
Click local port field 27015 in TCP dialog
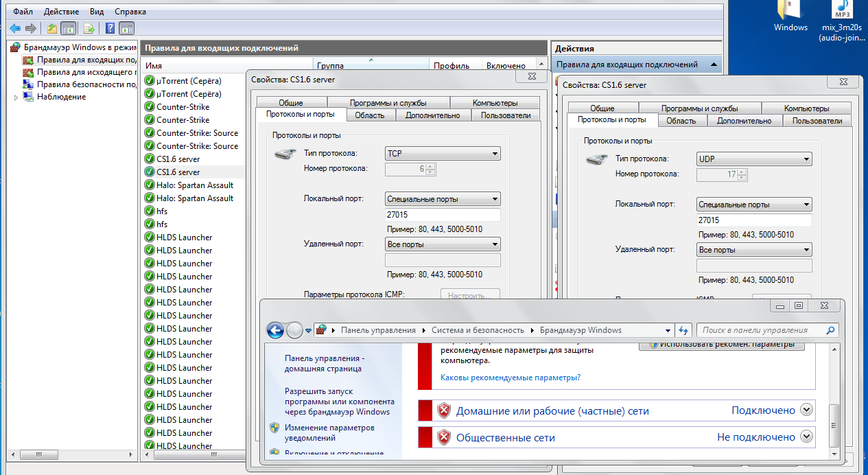(443, 215)
